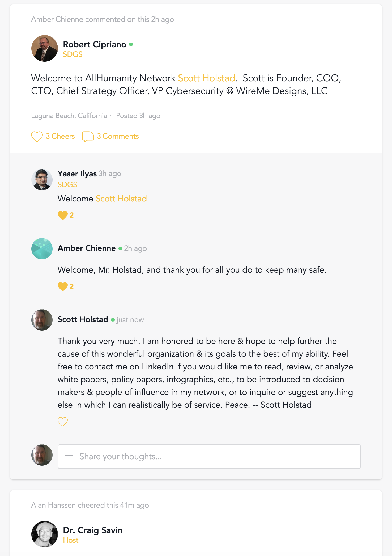Screen dimensions: 392x556
Task: Cheer Scott Holstad's comment with empty heart
Action: pos(63,422)
